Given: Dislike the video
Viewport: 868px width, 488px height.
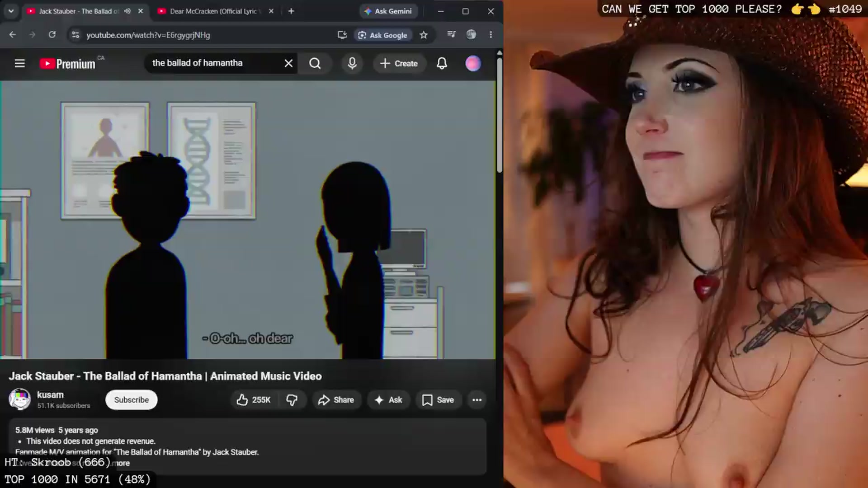Looking at the screenshot, I should 292,400.
